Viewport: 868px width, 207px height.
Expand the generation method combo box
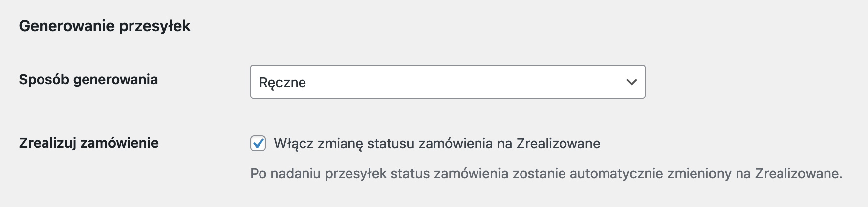tap(447, 82)
